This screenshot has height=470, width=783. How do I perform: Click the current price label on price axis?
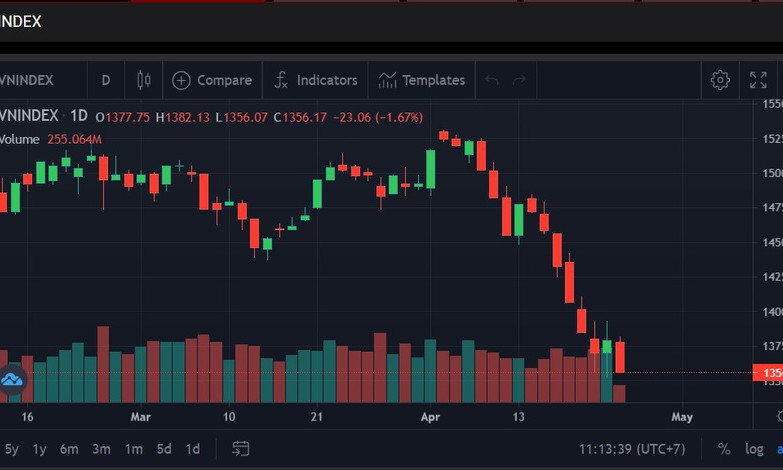768,373
